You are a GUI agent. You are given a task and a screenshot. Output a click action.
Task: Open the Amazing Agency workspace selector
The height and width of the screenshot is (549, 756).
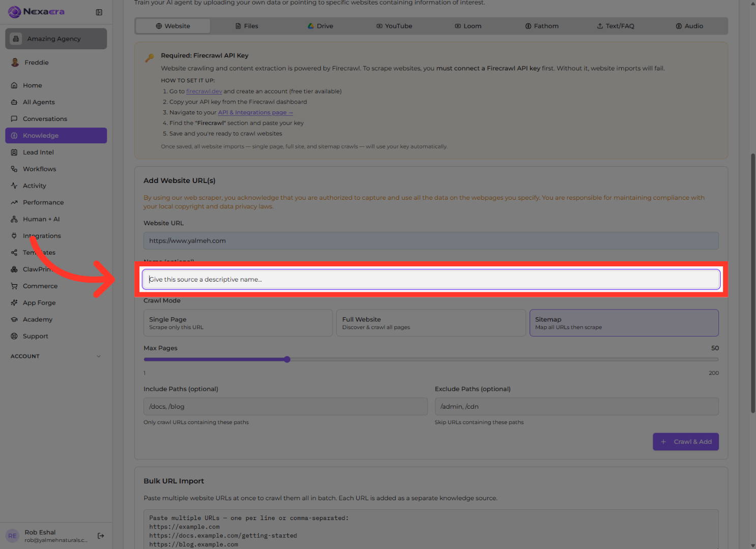(56, 39)
